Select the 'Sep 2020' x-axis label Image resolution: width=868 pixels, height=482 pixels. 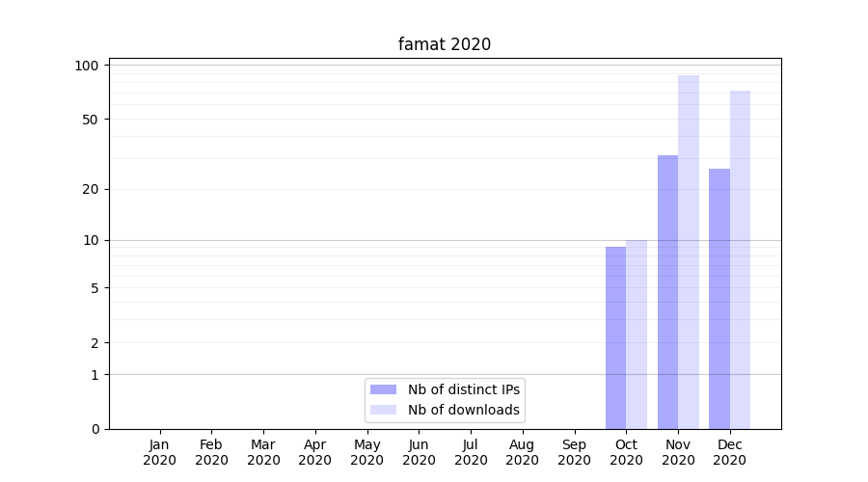[574, 452]
